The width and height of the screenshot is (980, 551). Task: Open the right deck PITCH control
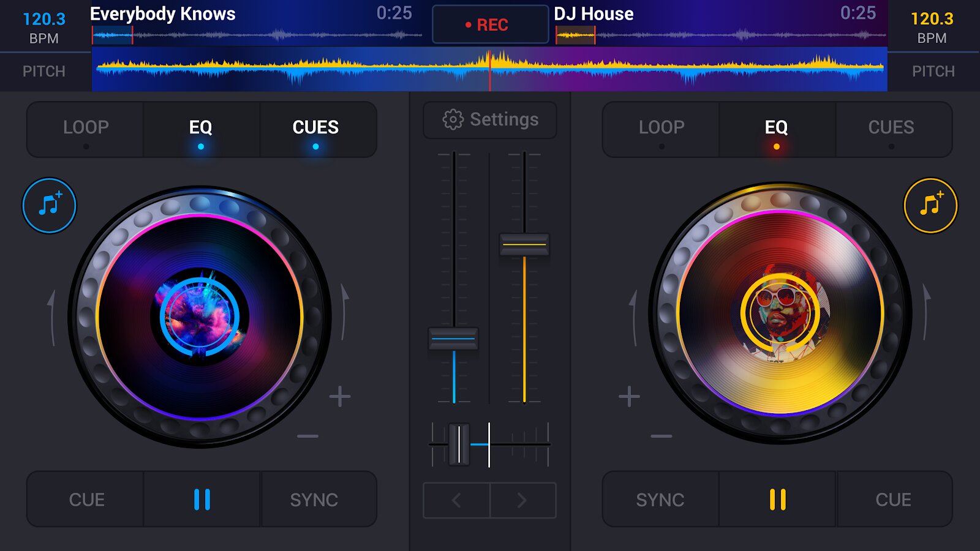tap(933, 72)
